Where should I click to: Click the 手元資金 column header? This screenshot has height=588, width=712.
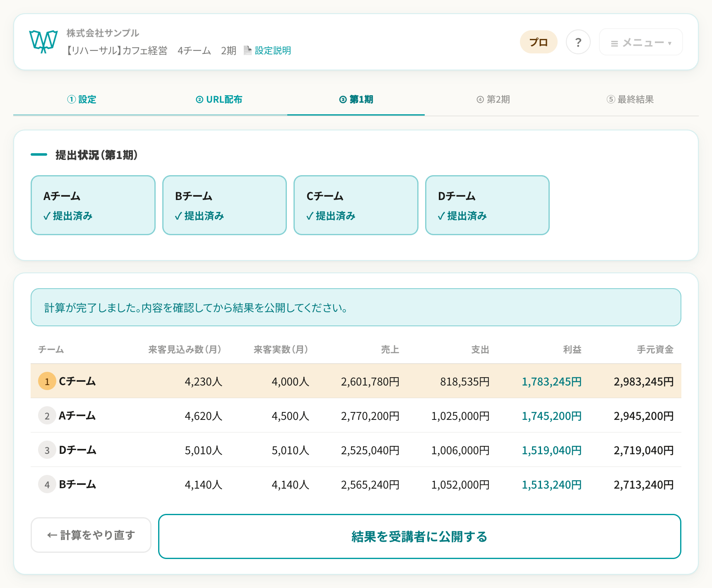coord(655,349)
